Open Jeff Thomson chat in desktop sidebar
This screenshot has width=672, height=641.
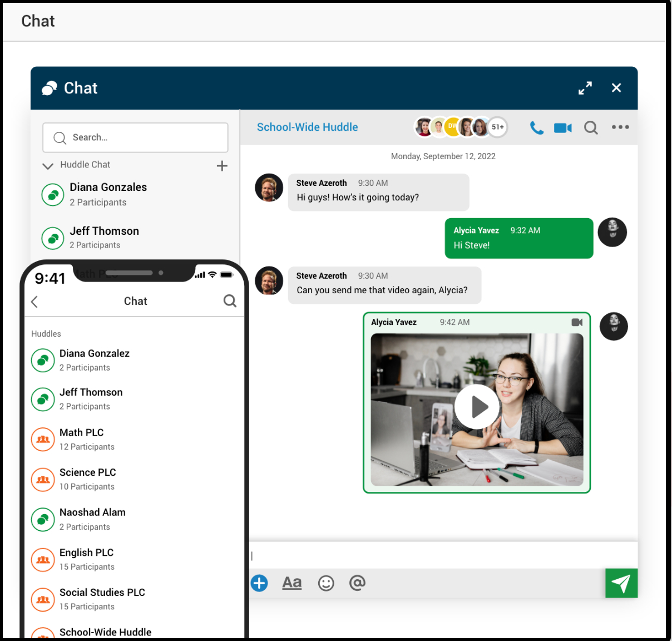tap(135, 238)
